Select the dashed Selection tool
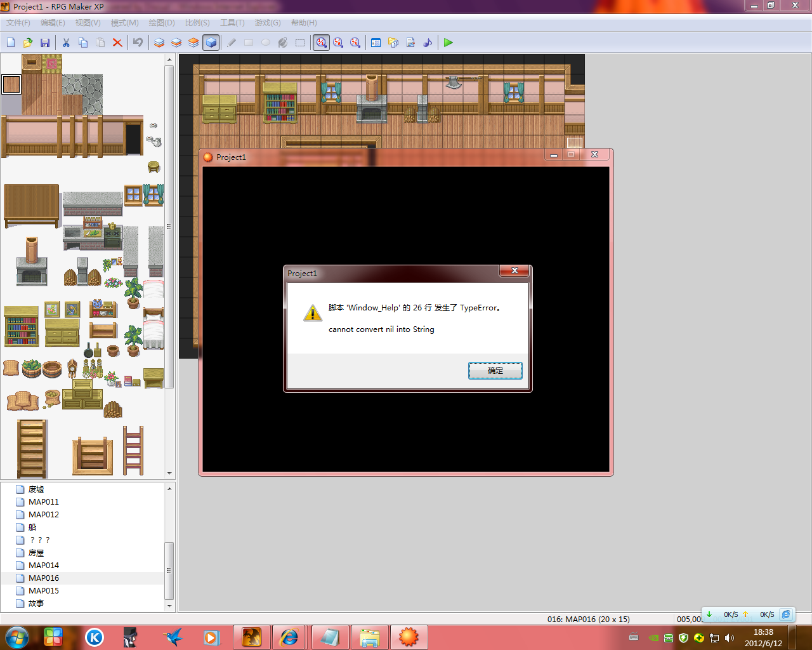This screenshot has height=650, width=812. (x=300, y=43)
